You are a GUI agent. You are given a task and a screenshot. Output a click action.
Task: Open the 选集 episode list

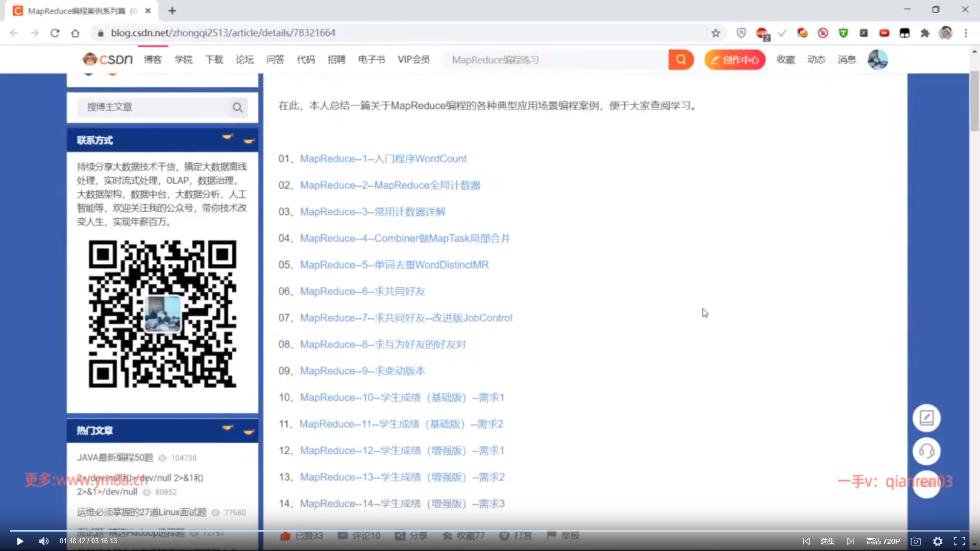(827, 541)
